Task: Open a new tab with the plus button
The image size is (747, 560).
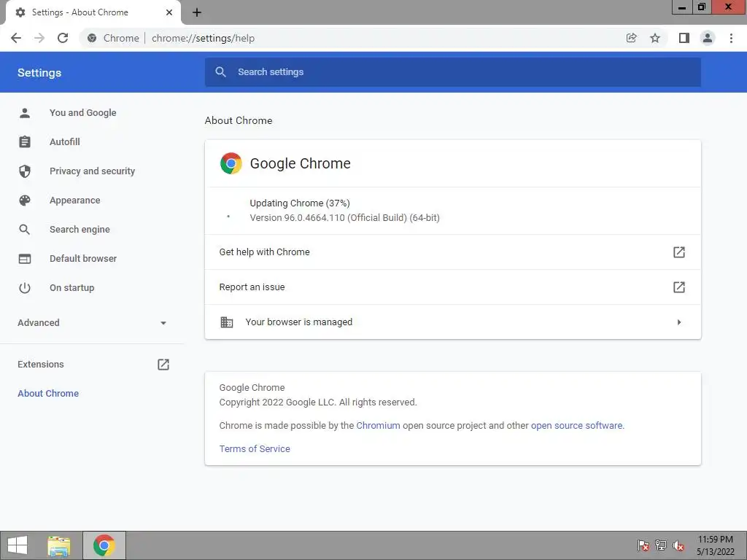Action: click(x=197, y=12)
